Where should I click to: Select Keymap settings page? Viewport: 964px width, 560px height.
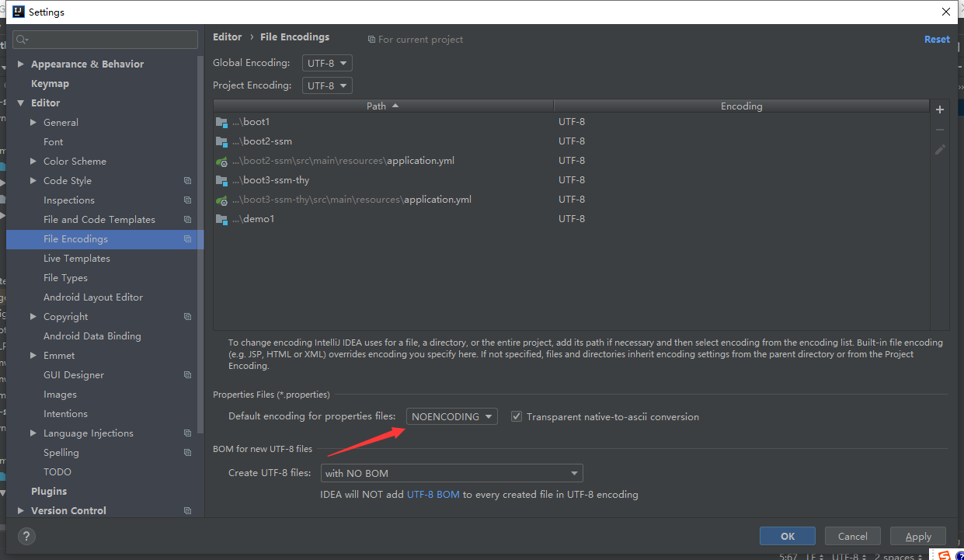pyautogui.click(x=50, y=83)
